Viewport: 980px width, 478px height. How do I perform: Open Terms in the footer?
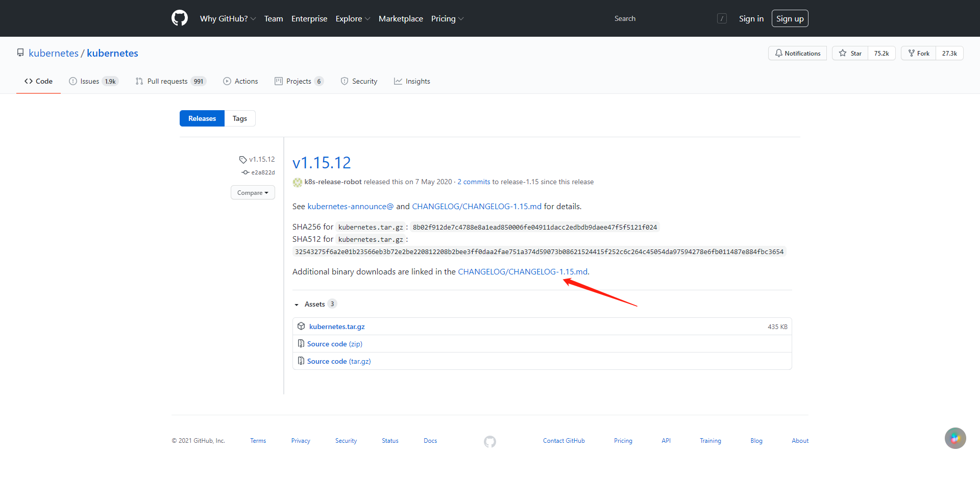tap(258, 441)
